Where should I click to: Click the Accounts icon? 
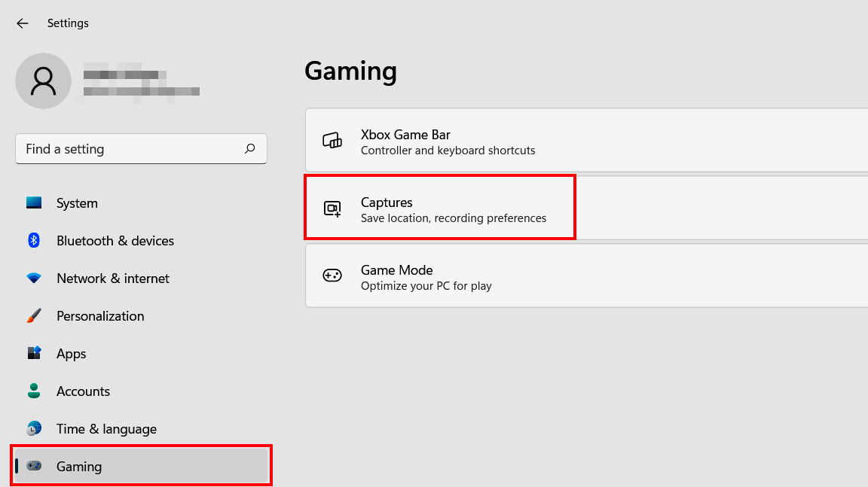[x=34, y=391]
